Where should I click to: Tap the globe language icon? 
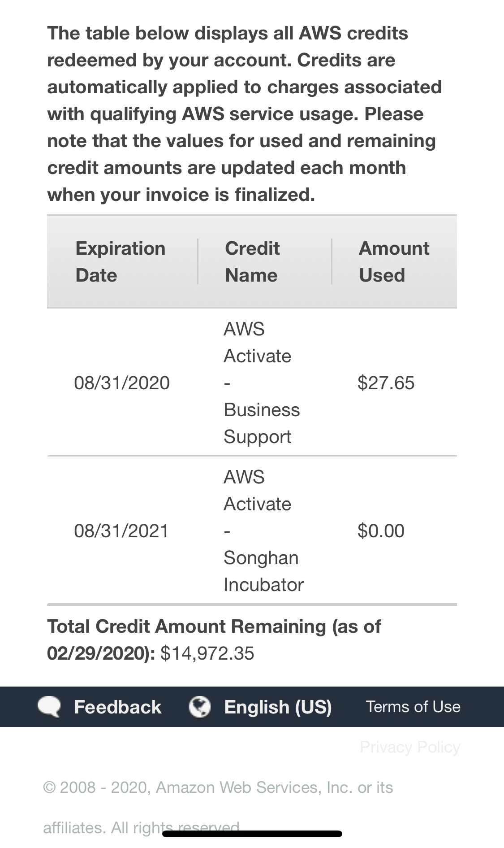pyautogui.click(x=199, y=707)
